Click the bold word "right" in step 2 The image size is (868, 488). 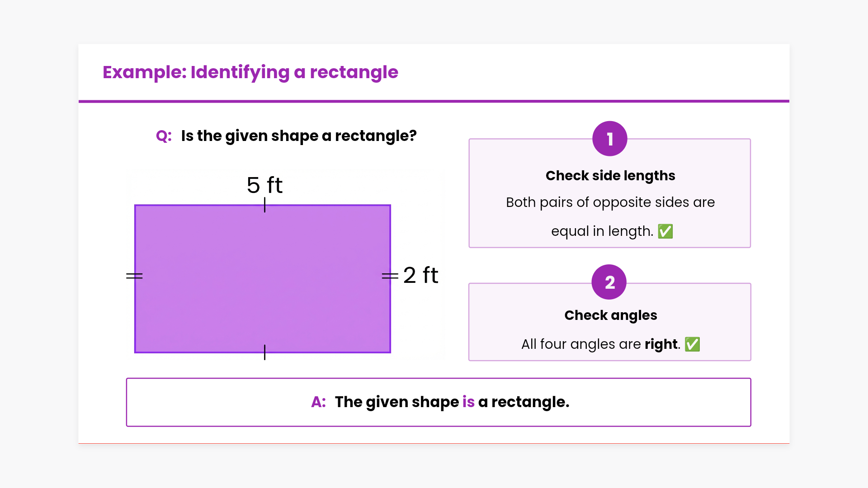click(x=661, y=344)
